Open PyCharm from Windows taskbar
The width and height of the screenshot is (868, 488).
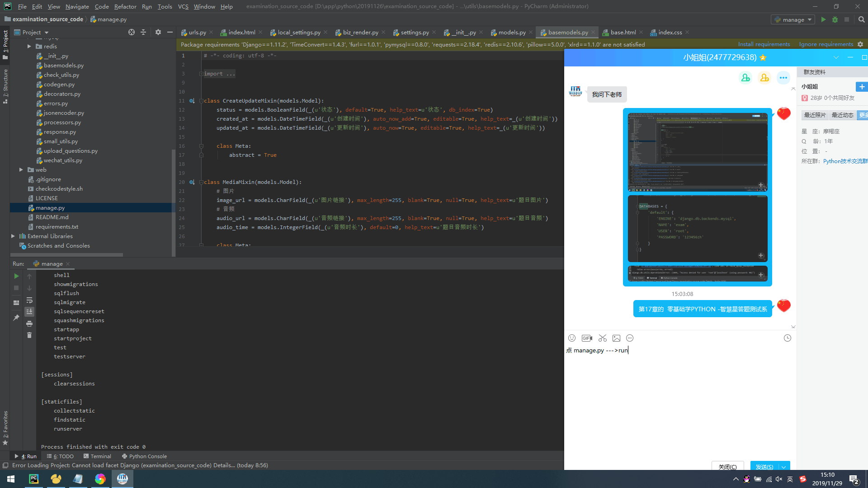[x=34, y=479]
